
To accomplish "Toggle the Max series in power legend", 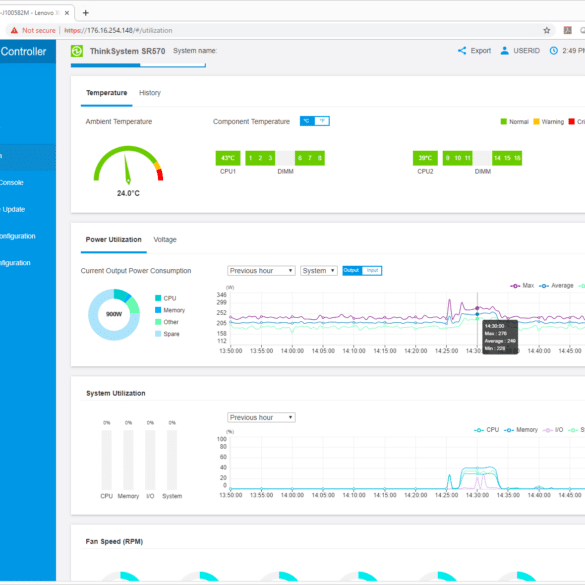I will pyautogui.click(x=522, y=286).
